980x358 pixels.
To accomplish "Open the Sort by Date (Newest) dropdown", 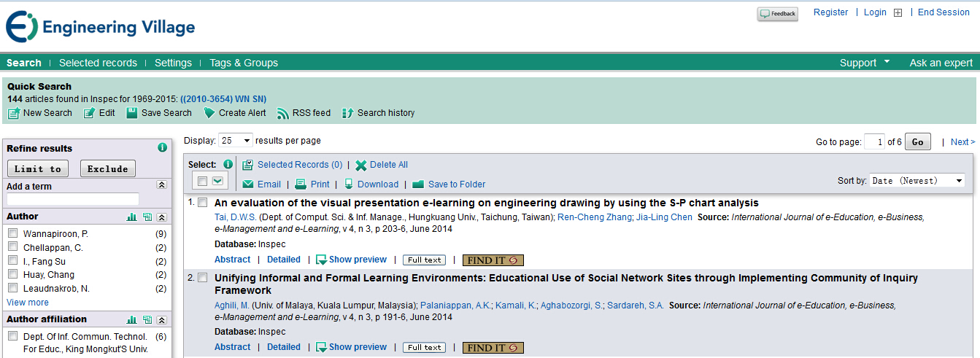I will click(x=917, y=181).
